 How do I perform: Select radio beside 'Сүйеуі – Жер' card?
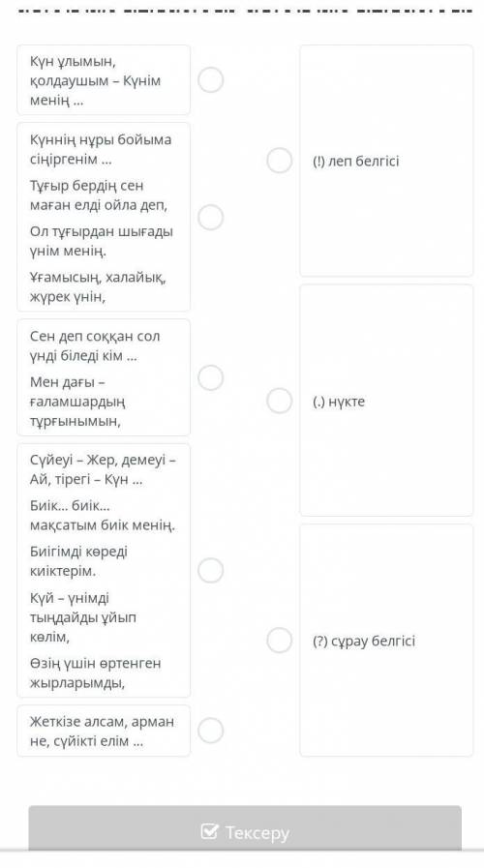pyautogui.click(x=211, y=570)
